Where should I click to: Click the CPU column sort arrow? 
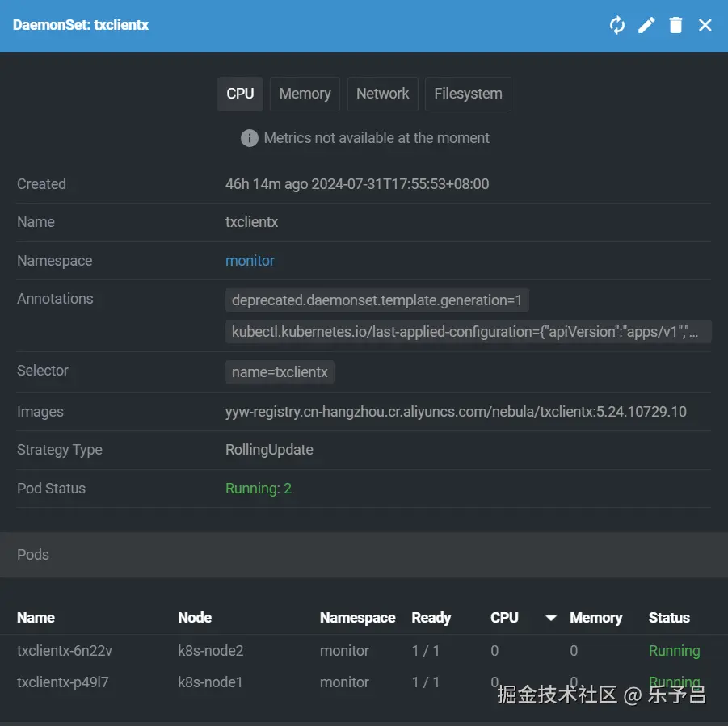click(551, 618)
